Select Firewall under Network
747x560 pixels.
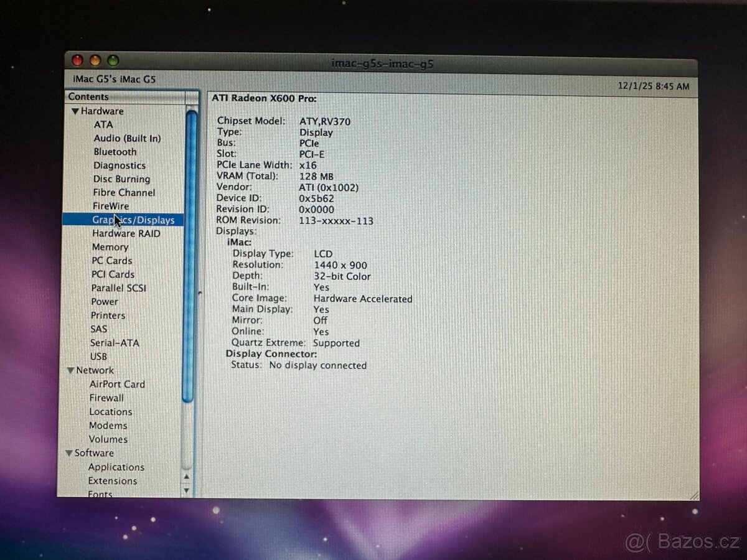(x=106, y=398)
